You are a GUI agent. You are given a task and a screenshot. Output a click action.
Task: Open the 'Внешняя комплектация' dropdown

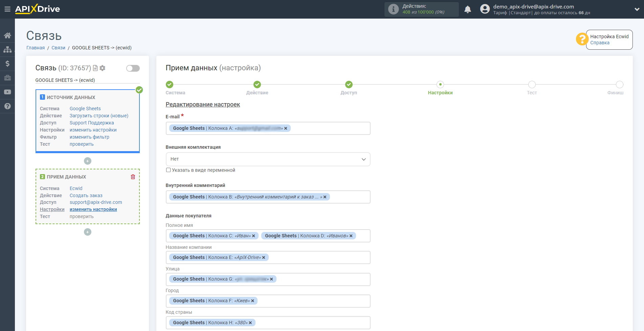point(268,159)
